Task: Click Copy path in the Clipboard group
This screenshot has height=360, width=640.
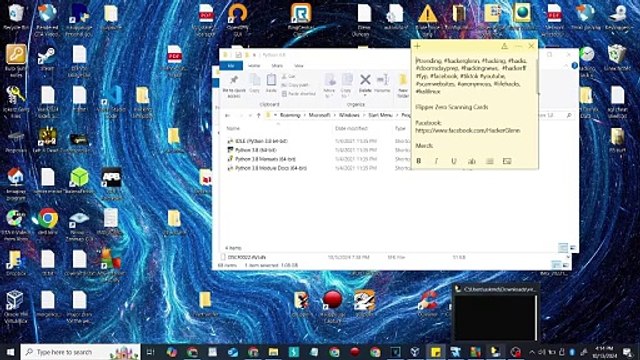Action: (x=295, y=85)
